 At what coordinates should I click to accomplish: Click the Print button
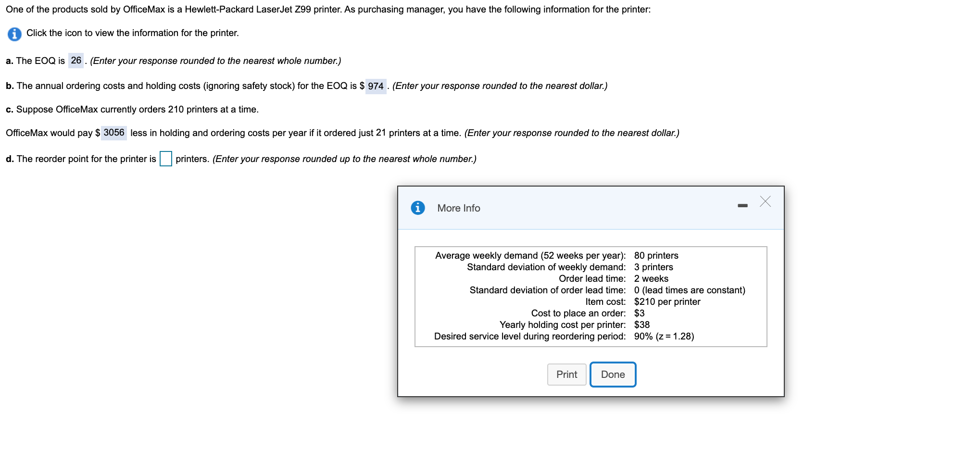(x=566, y=374)
